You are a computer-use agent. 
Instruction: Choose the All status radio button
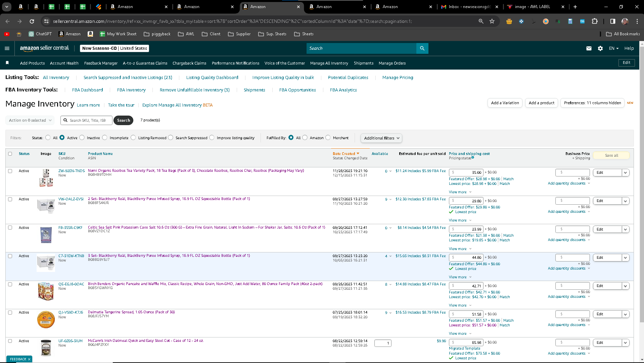point(48,137)
